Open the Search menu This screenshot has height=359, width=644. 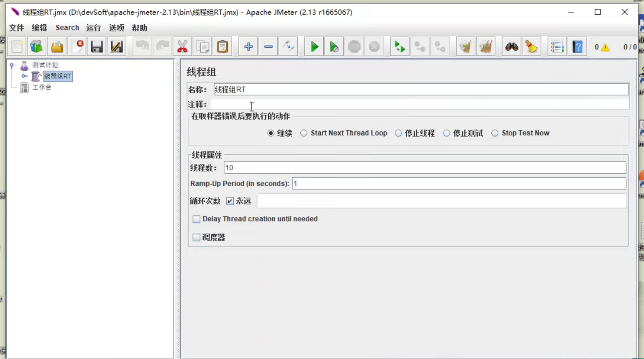[67, 28]
